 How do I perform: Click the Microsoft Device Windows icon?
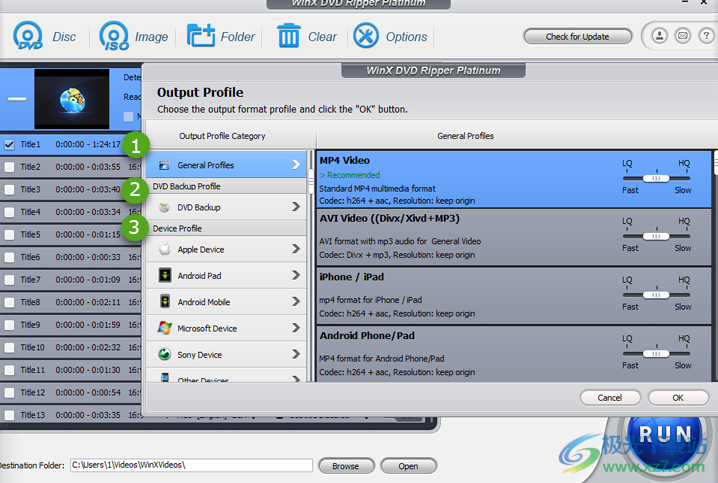pos(164,328)
